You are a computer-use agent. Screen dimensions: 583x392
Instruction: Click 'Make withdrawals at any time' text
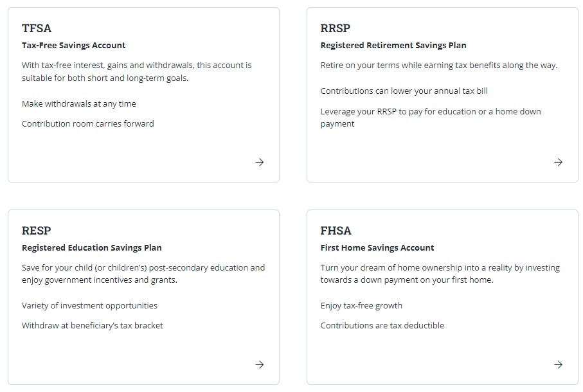[x=79, y=103]
